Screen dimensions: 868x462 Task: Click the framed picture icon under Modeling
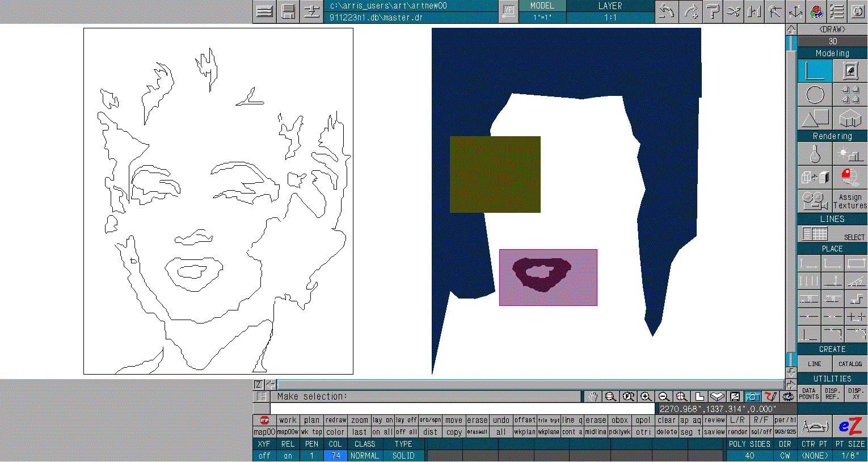(850, 71)
